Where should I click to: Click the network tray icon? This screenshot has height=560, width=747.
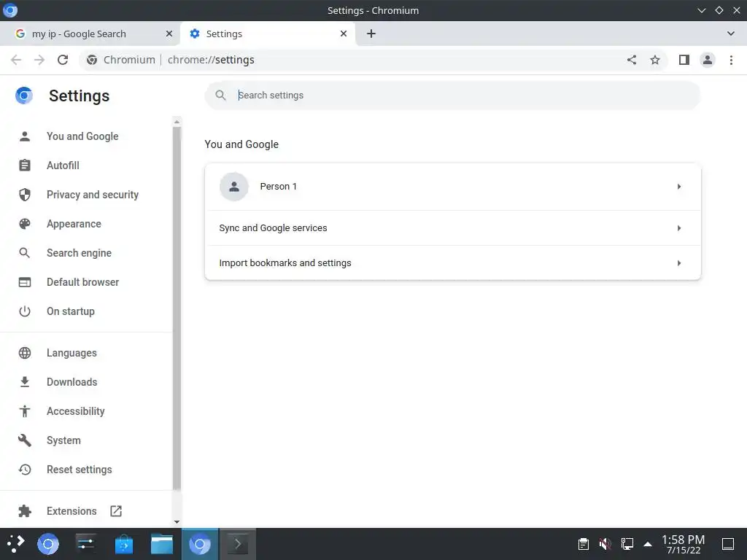[x=627, y=544]
